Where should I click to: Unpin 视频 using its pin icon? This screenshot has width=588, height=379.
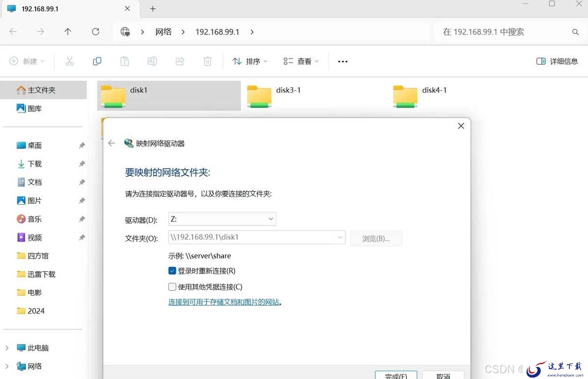[82, 237]
